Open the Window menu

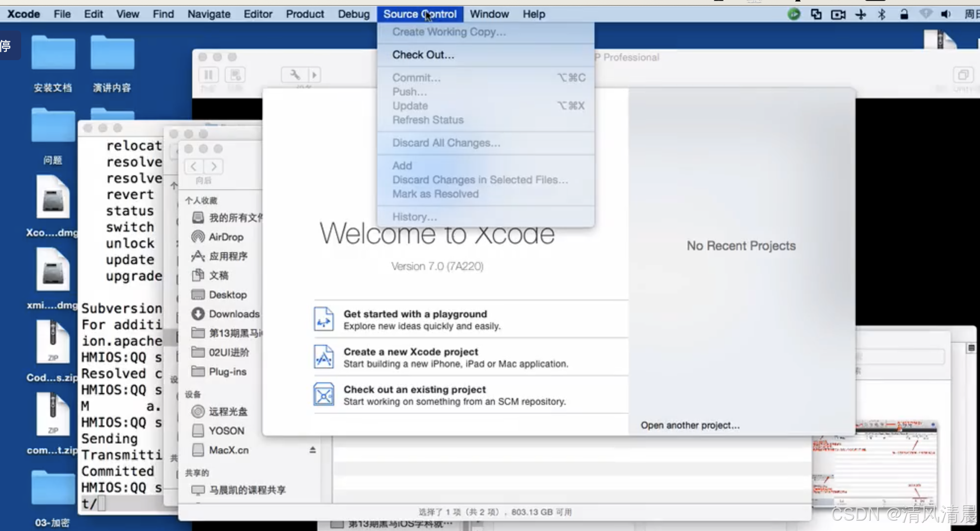click(489, 14)
